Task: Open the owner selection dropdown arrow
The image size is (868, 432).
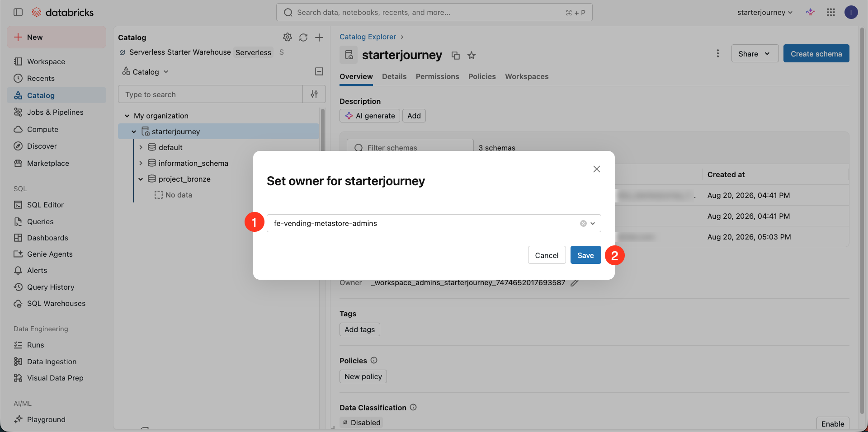Action: [593, 223]
